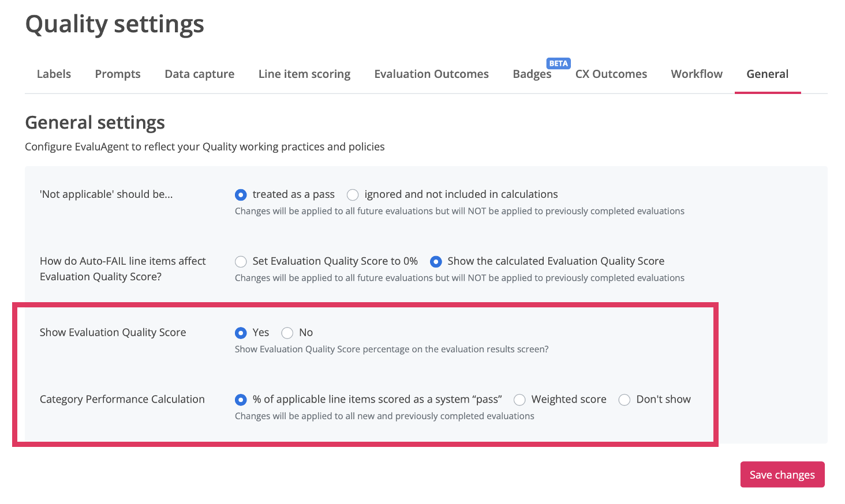
Task: Select No for Show Evaluation Quality Score
Action: [287, 333]
